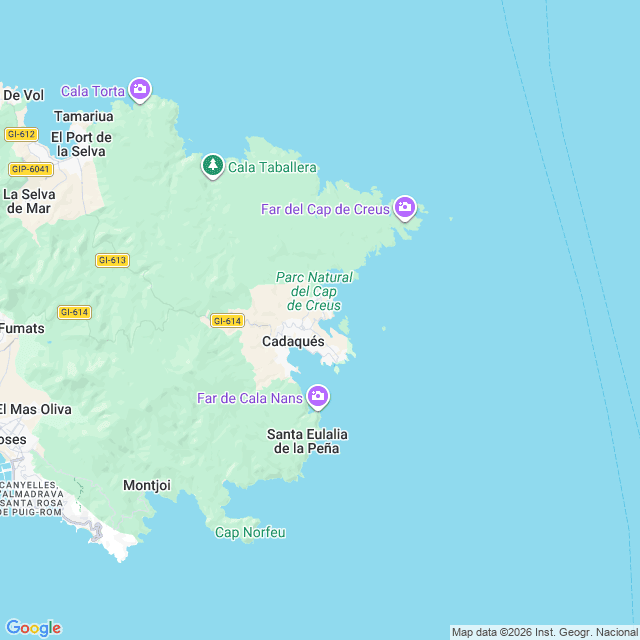The image size is (640, 640).
Task: Click the Far de Cala Nans camera pin
Action: (318, 397)
